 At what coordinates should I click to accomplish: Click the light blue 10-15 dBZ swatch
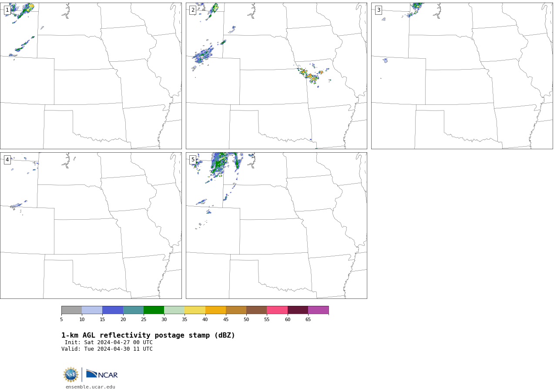(92, 310)
